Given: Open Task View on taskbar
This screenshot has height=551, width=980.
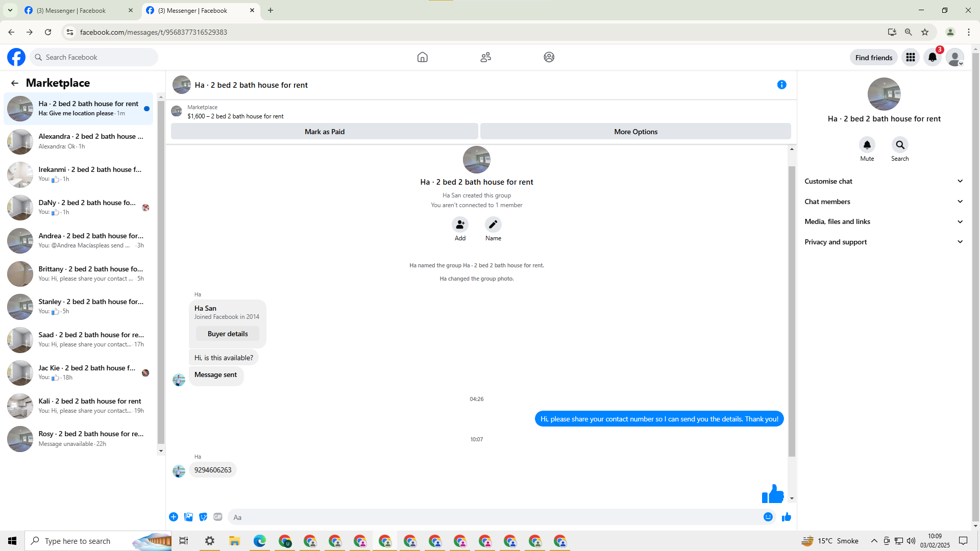Looking at the screenshot, I should pos(184,541).
